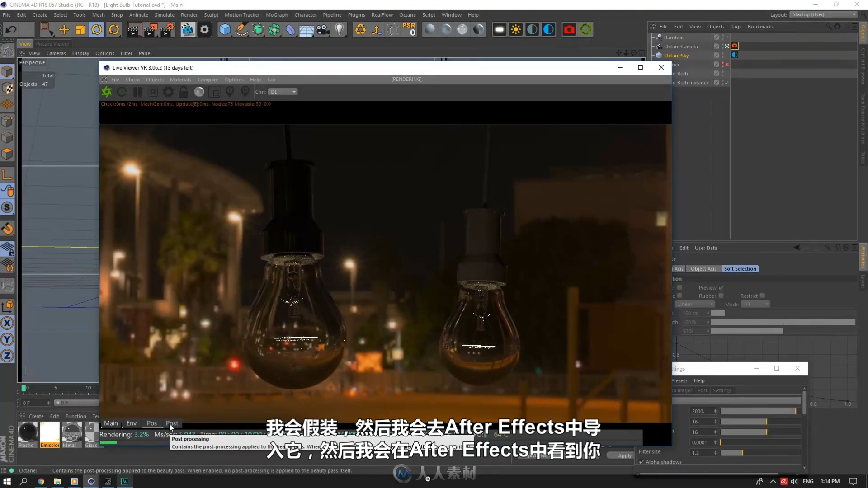
Task: Click the Live Viewer send scene icon
Action: pyautogui.click(x=107, y=92)
